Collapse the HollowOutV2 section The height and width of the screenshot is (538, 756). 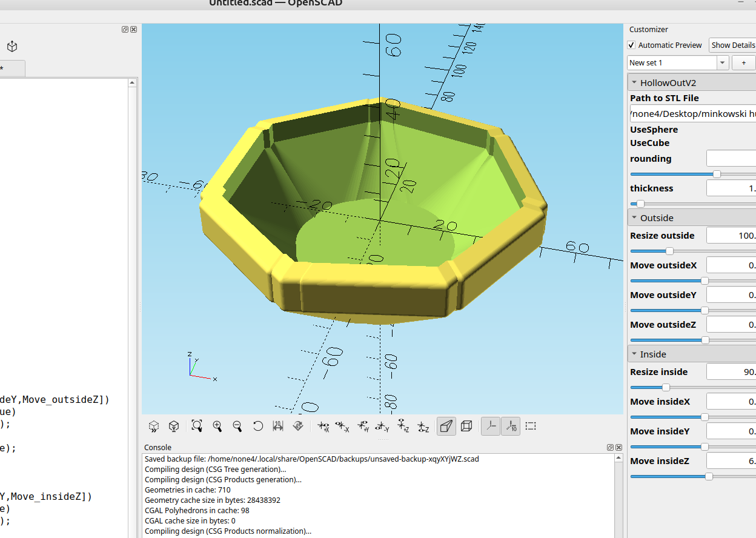634,83
